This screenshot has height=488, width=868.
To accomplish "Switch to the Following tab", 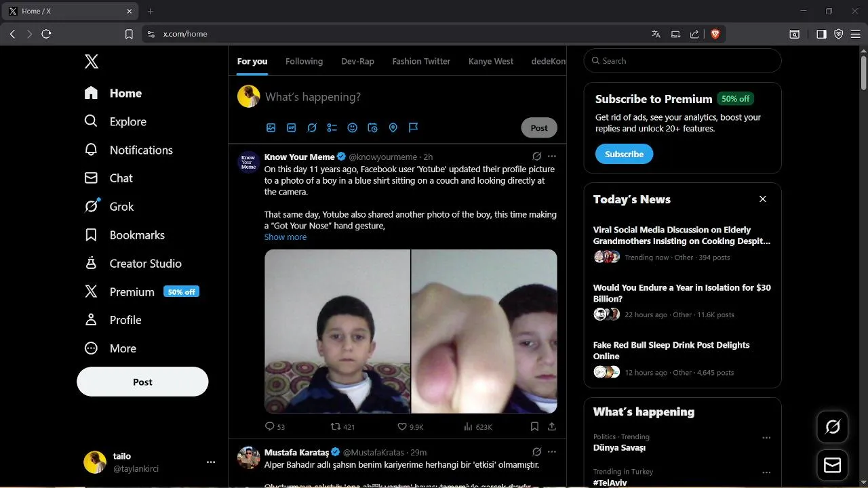I will pos(304,61).
